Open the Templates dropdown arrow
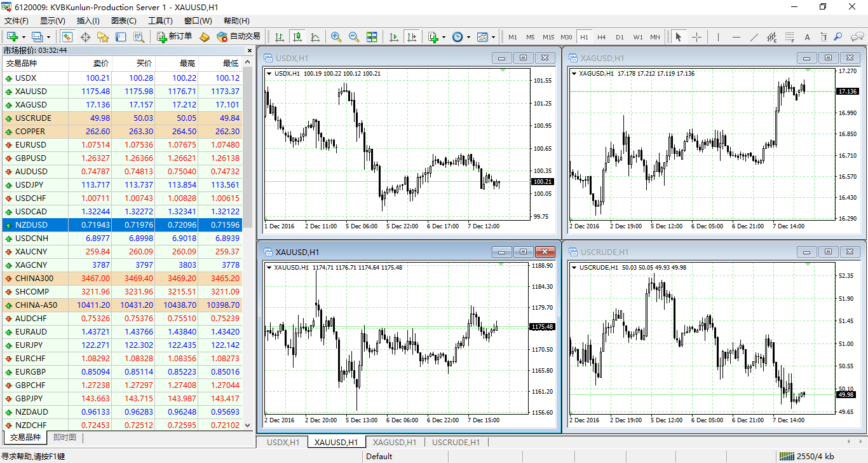This screenshot has height=463, width=868. click(493, 37)
